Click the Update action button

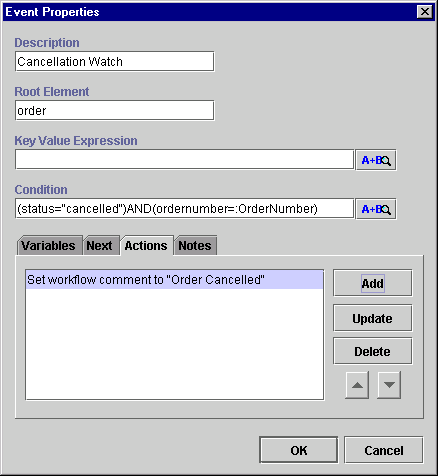(373, 318)
